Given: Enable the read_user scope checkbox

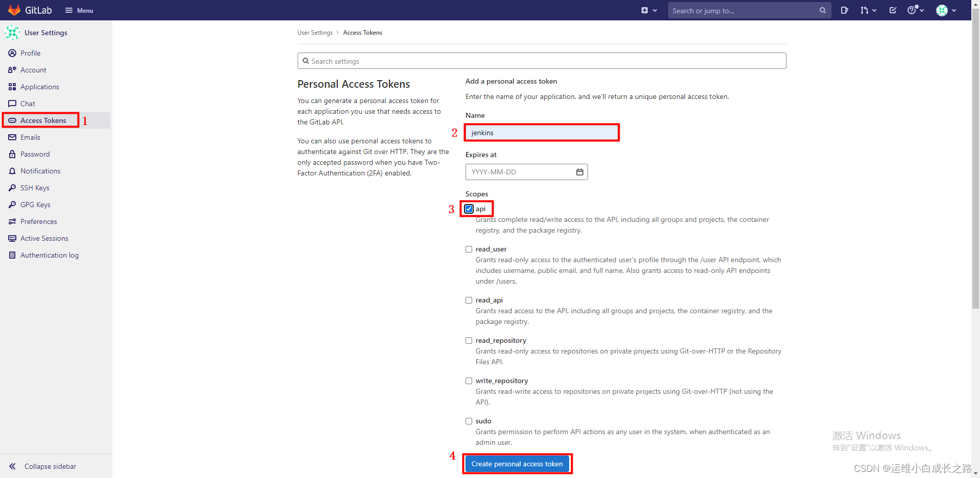Looking at the screenshot, I should (469, 249).
